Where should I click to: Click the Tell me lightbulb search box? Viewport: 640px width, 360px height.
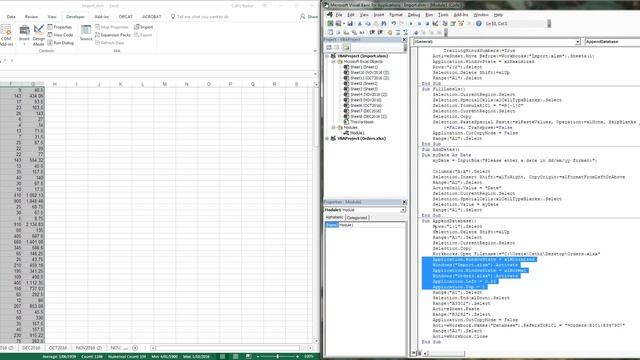coord(200,17)
